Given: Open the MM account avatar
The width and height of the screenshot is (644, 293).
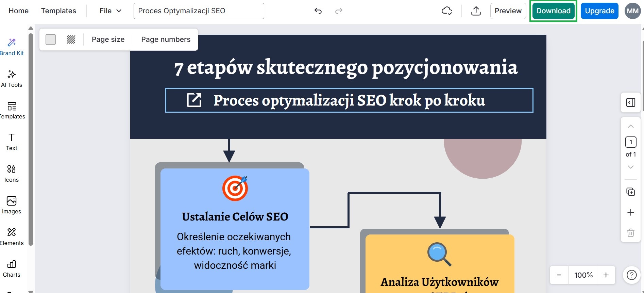Looking at the screenshot, I should coord(632,11).
